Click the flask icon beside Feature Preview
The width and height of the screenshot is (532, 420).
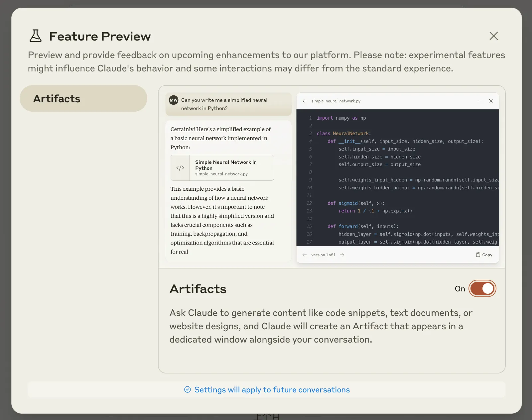coord(36,36)
